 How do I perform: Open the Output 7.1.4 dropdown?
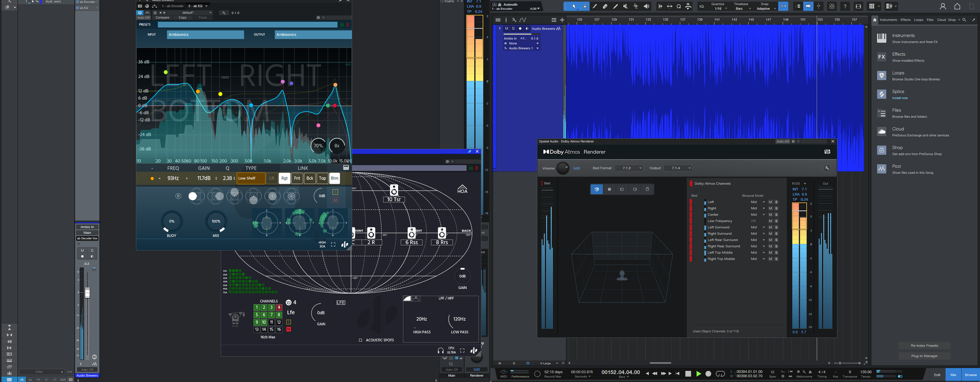click(678, 168)
